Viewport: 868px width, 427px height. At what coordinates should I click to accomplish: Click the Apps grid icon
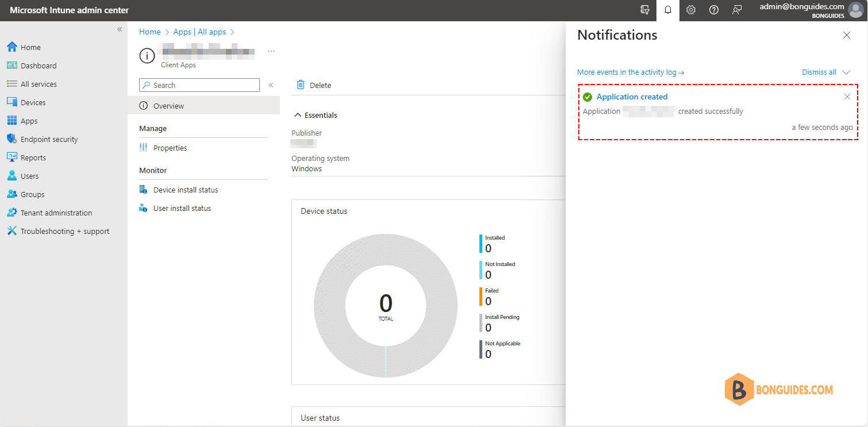coord(12,121)
